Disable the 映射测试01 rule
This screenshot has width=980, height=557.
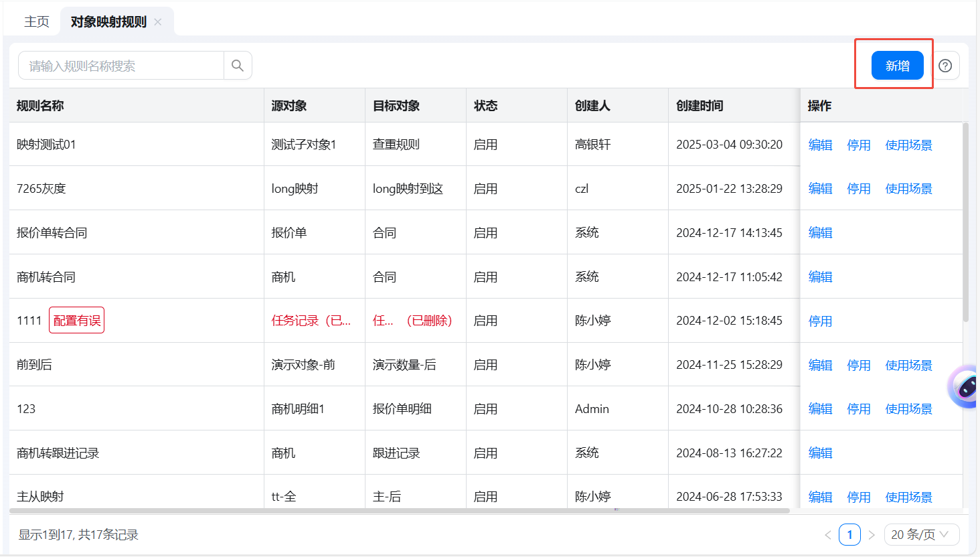(859, 145)
